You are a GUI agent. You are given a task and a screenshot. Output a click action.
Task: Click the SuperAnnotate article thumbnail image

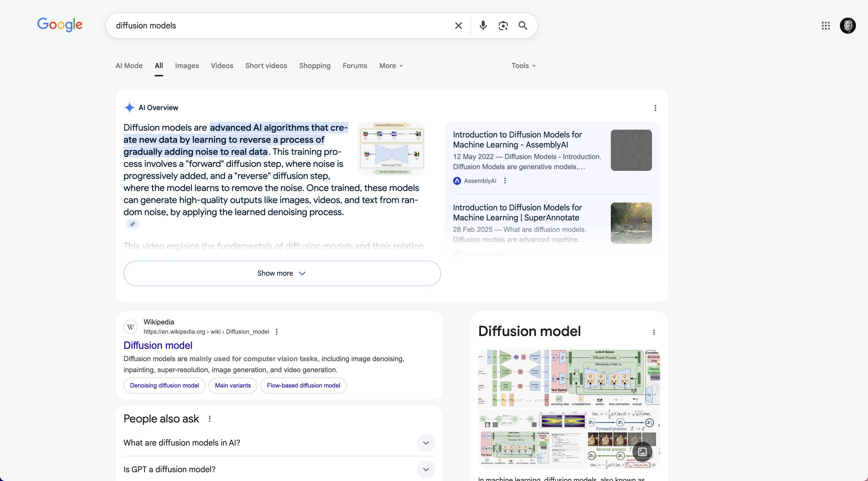pyautogui.click(x=631, y=223)
